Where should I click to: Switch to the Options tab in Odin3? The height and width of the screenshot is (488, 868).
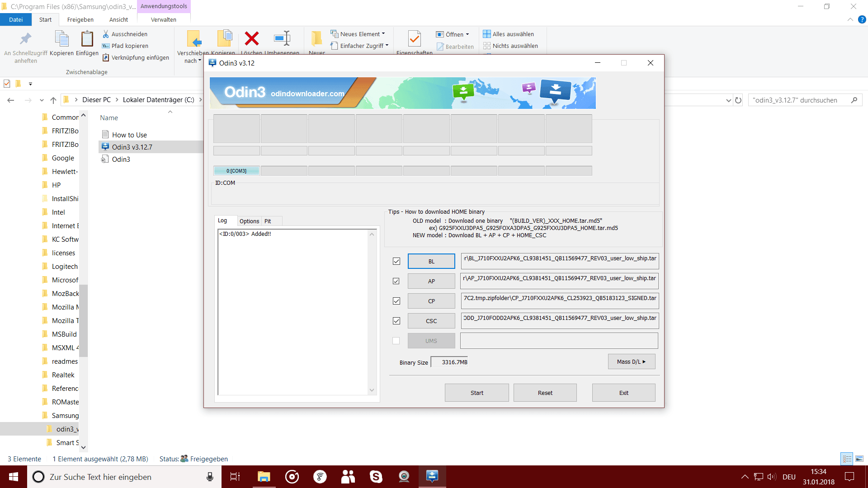coord(249,221)
